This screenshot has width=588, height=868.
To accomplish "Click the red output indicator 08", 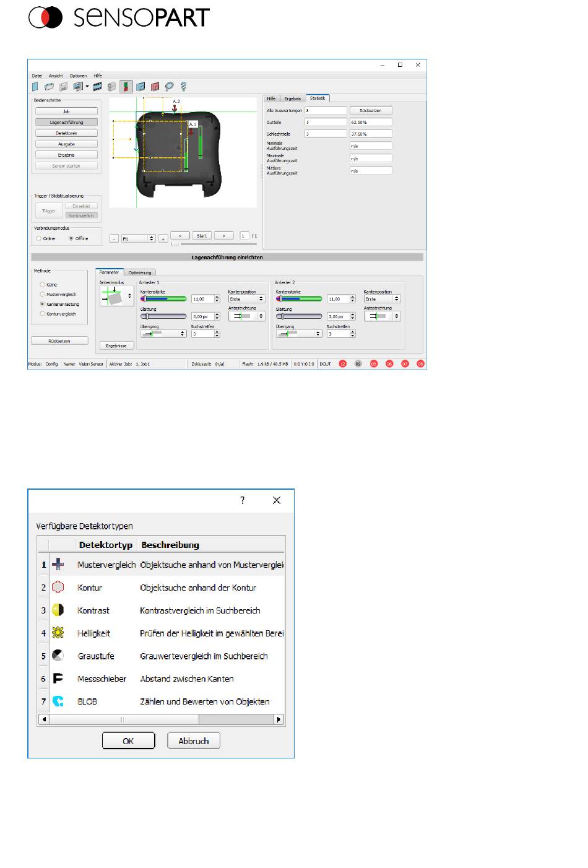I will click(x=421, y=364).
